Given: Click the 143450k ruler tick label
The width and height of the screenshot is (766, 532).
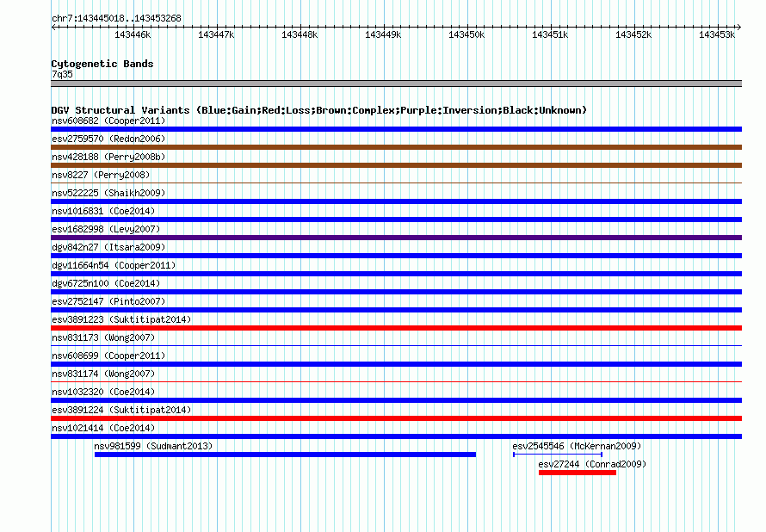Looking at the screenshot, I should [x=466, y=34].
